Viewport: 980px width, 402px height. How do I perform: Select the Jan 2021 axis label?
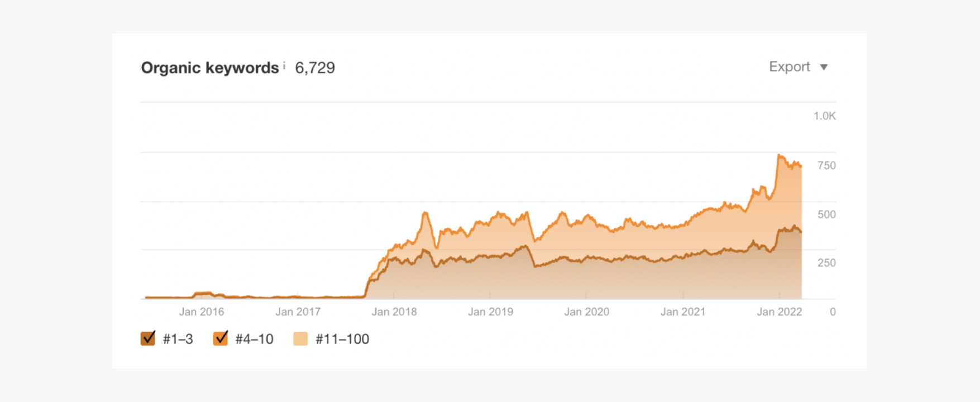click(683, 312)
